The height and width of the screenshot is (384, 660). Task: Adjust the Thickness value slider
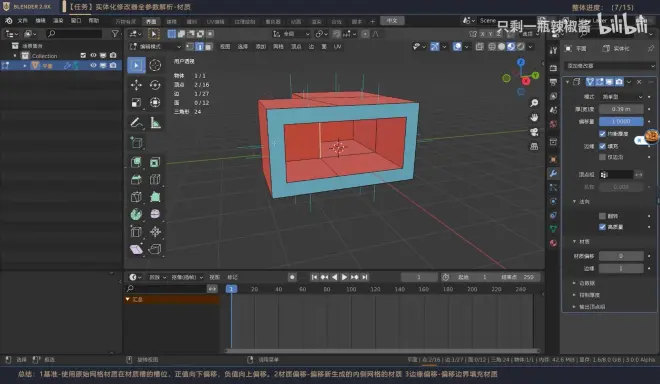point(621,109)
